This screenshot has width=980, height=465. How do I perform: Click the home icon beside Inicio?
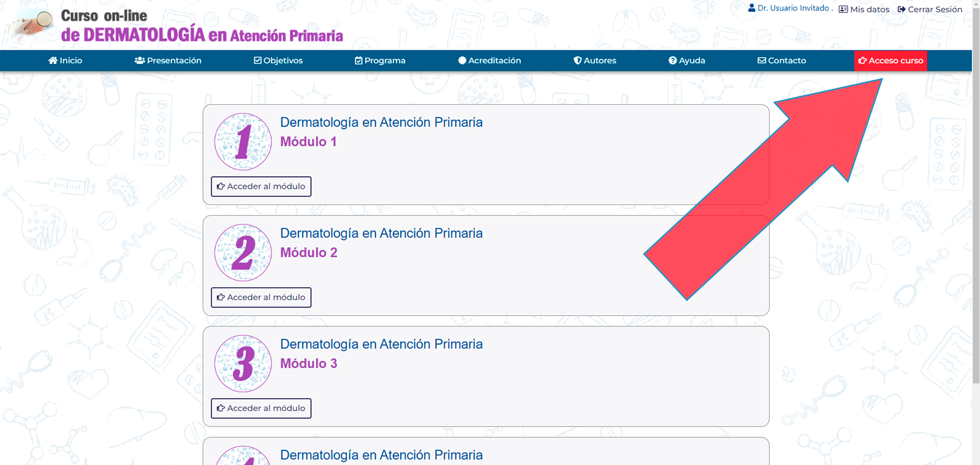(53, 61)
